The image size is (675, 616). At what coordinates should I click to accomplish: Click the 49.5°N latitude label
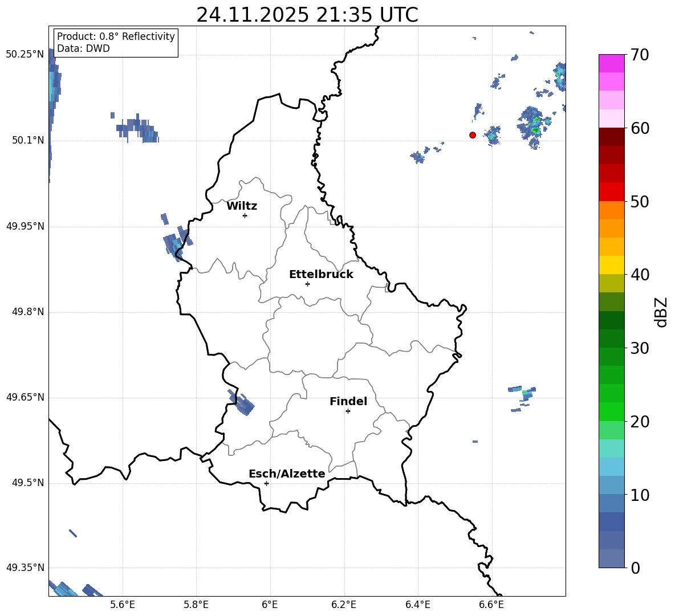(x=28, y=483)
